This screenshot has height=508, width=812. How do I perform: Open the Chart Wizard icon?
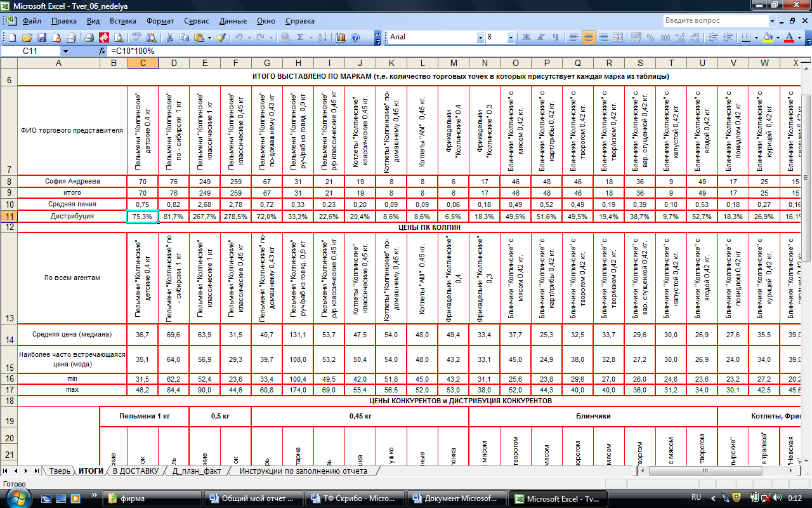tap(340, 37)
